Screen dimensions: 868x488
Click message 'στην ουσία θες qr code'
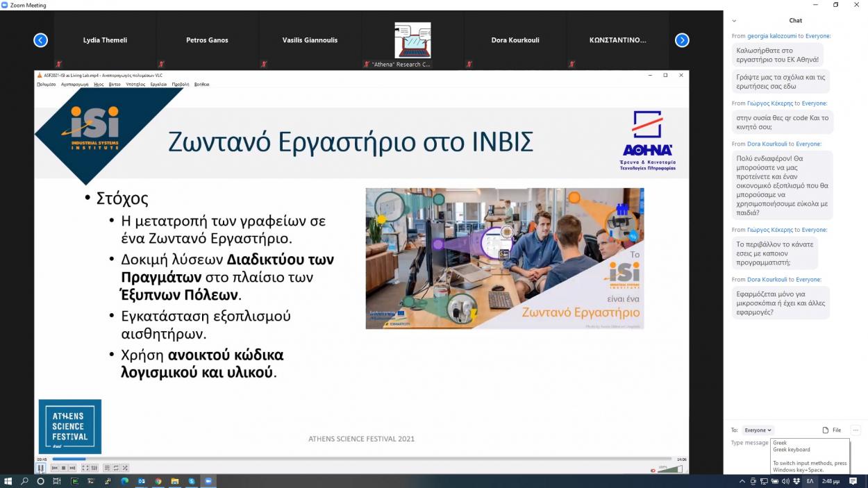coord(783,122)
